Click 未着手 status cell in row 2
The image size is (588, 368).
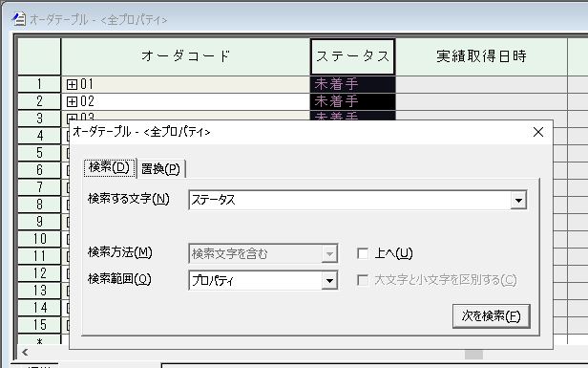pos(353,101)
